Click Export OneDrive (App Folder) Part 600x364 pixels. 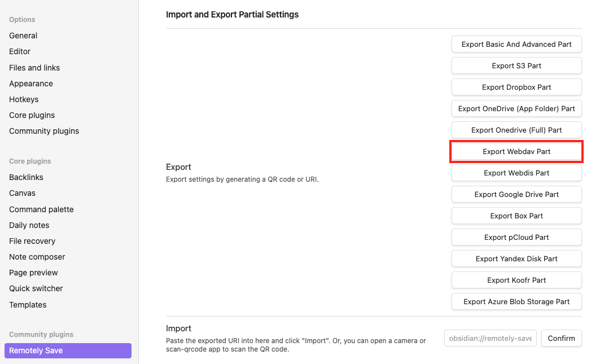(x=516, y=109)
